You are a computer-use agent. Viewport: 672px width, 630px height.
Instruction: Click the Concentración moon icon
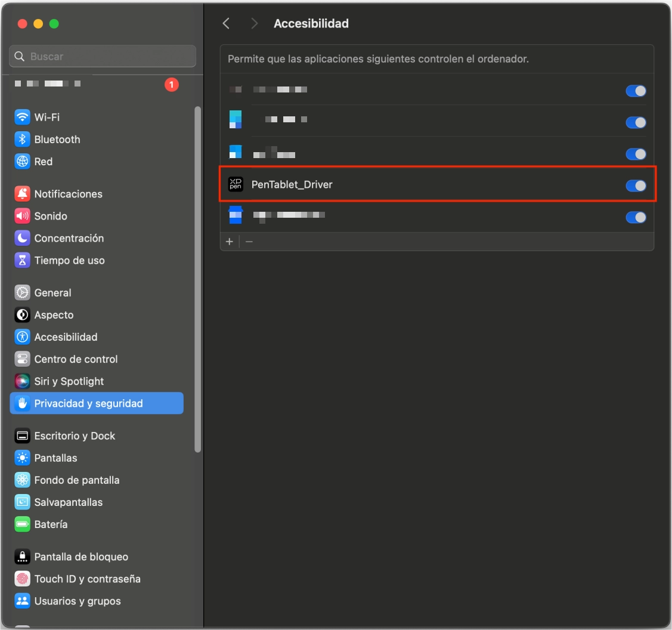point(23,238)
